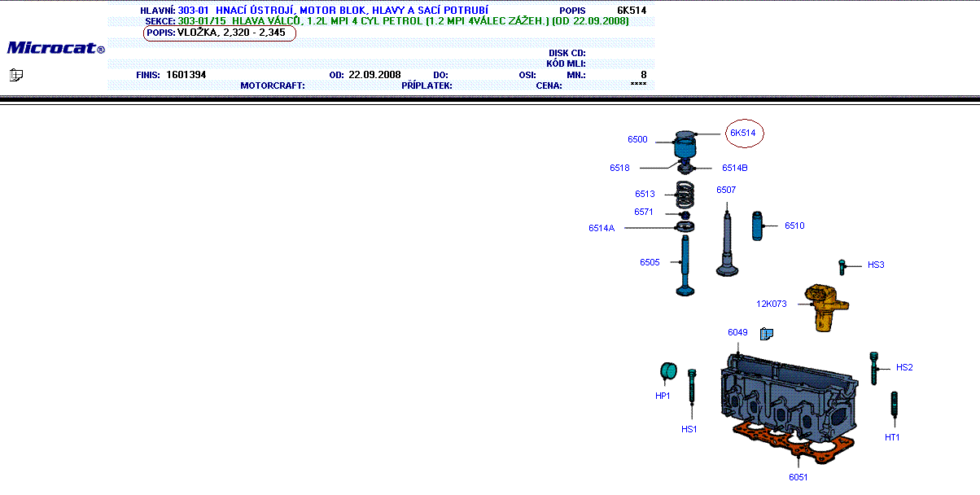The image size is (980, 495).
Task: Select the 12K073 part number label
Action: point(771,304)
